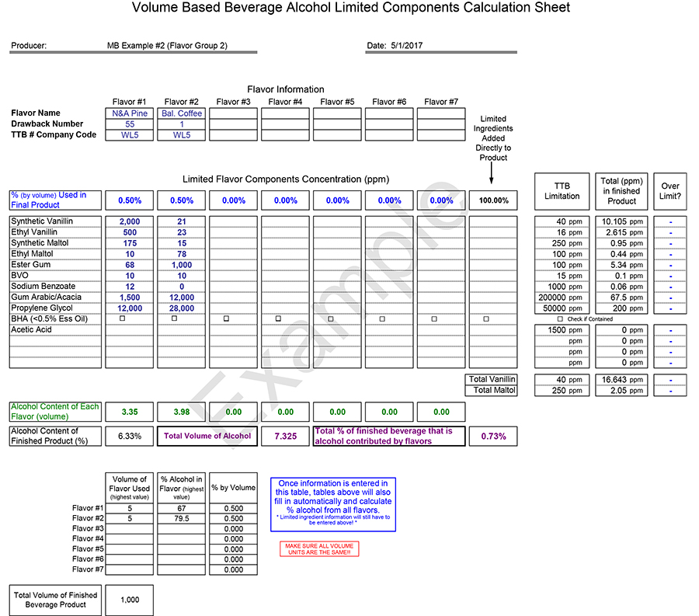
Task: Select Alcohol Content of Finished Product 6.33%
Action: [130, 436]
